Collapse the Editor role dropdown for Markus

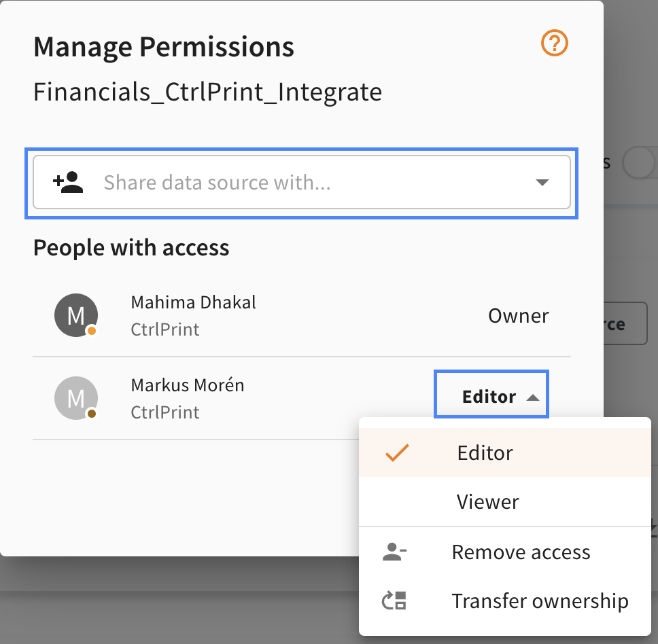(x=491, y=394)
